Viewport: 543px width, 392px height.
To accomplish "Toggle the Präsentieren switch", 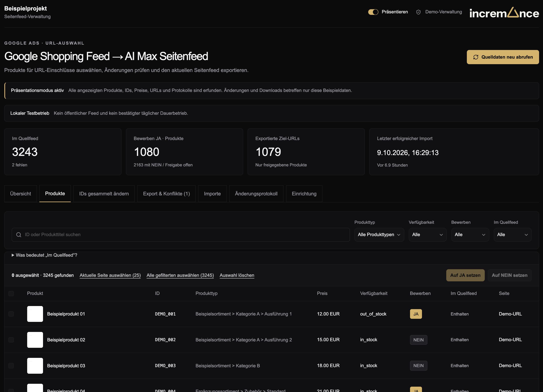I will point(373,12).
